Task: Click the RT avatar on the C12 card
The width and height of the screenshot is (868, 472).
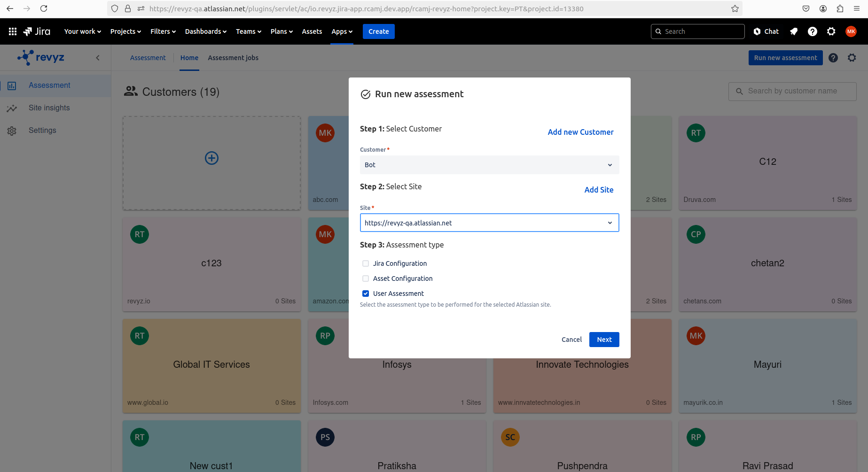Action: 696,133
